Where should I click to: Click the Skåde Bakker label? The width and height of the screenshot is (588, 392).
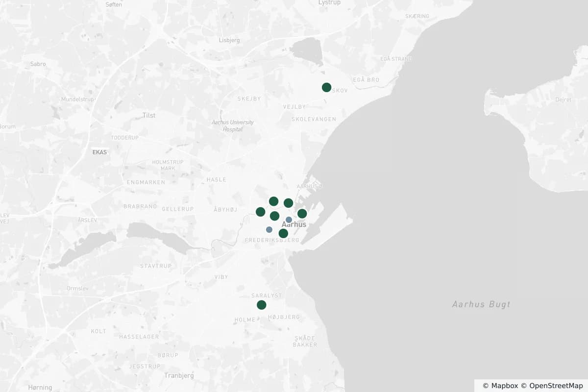click(x=305, y=342)
